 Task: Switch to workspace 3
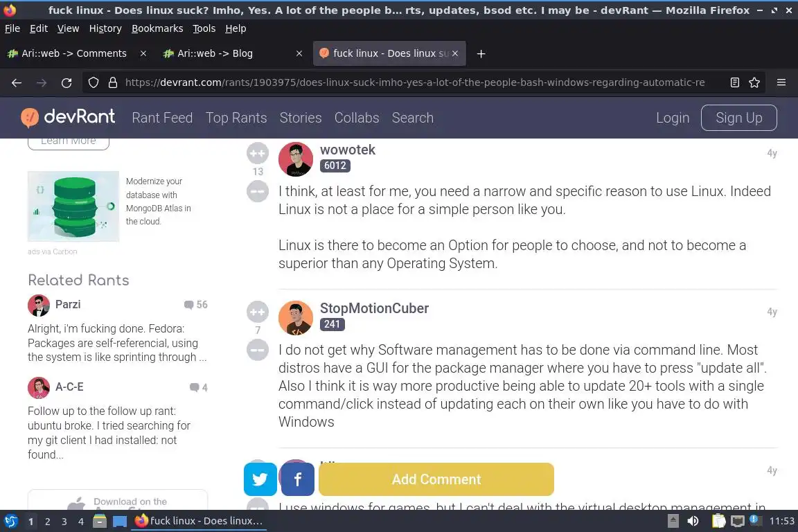pos(64,522)
